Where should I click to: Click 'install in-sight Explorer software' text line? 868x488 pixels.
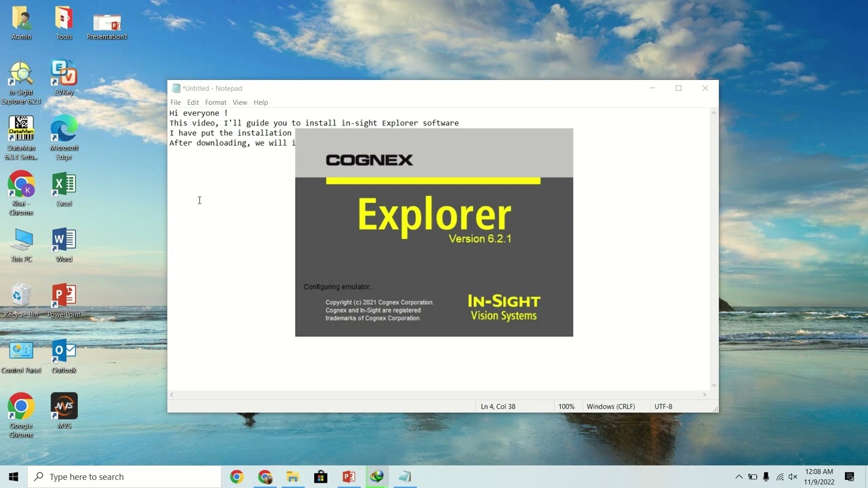pyautogui.click(x=382, y=123)
